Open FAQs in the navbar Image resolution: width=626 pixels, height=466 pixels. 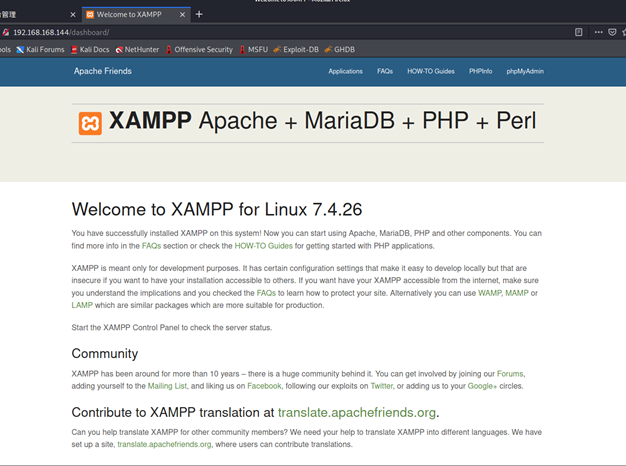tap(385, 71)
